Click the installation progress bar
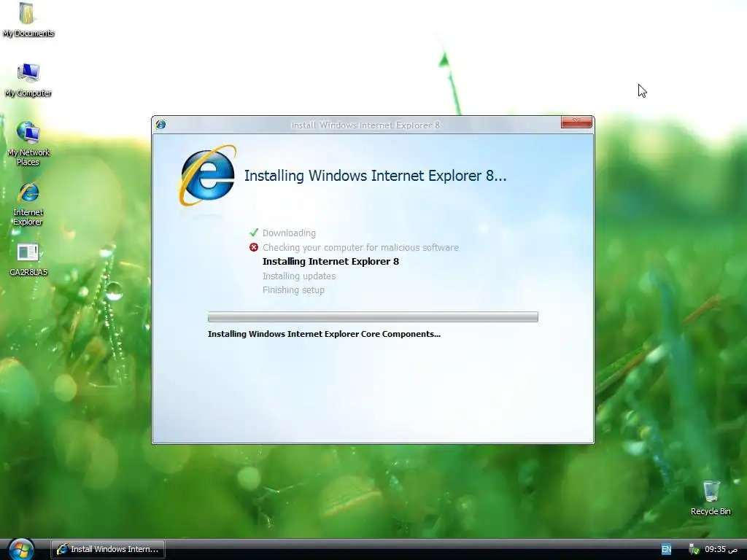Image resolution: width=747 pixels, height=560 pixels. (x=373, y=317)
